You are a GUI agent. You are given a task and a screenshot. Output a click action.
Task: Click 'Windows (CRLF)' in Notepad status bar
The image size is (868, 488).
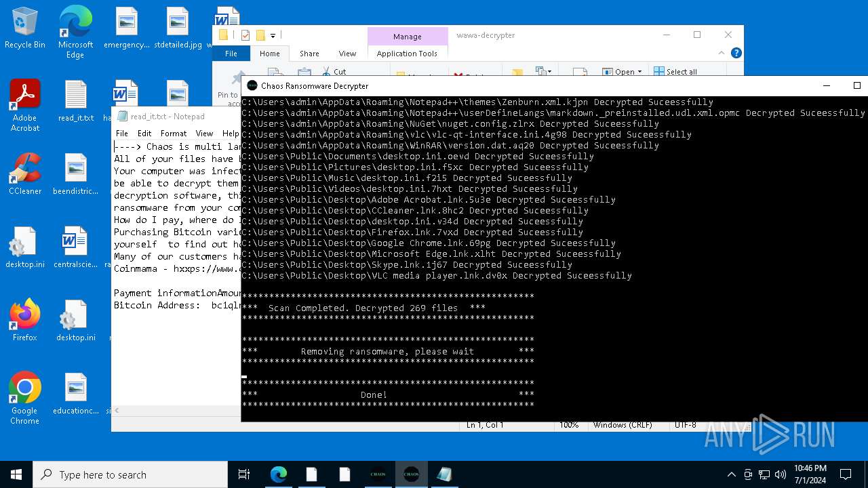point(623,425)
